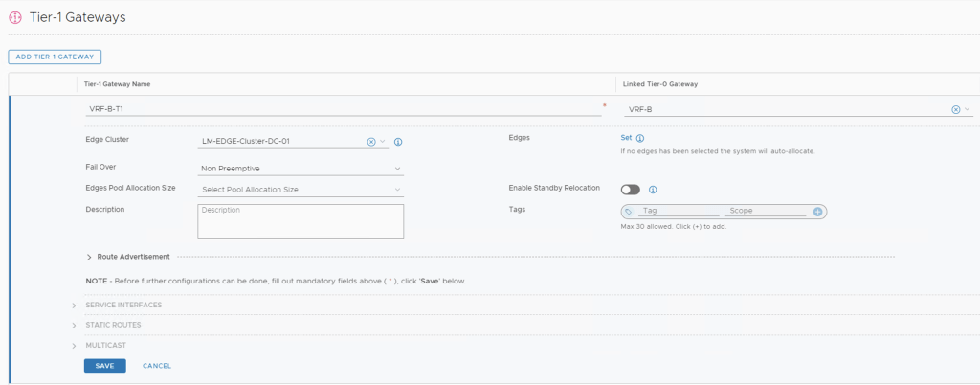Expand the Multicast section
The height and width of the screenshot is (385, 980).
[75, 345]
